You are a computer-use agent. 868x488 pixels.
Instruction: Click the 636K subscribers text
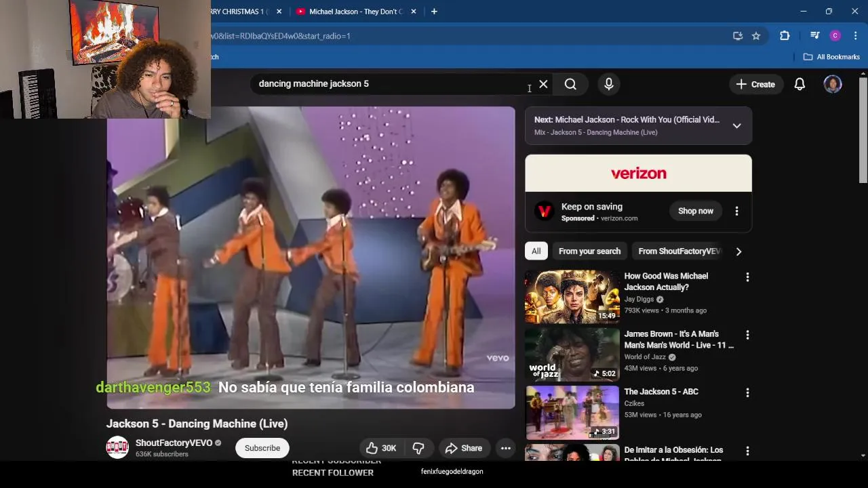tap(162, 454)
